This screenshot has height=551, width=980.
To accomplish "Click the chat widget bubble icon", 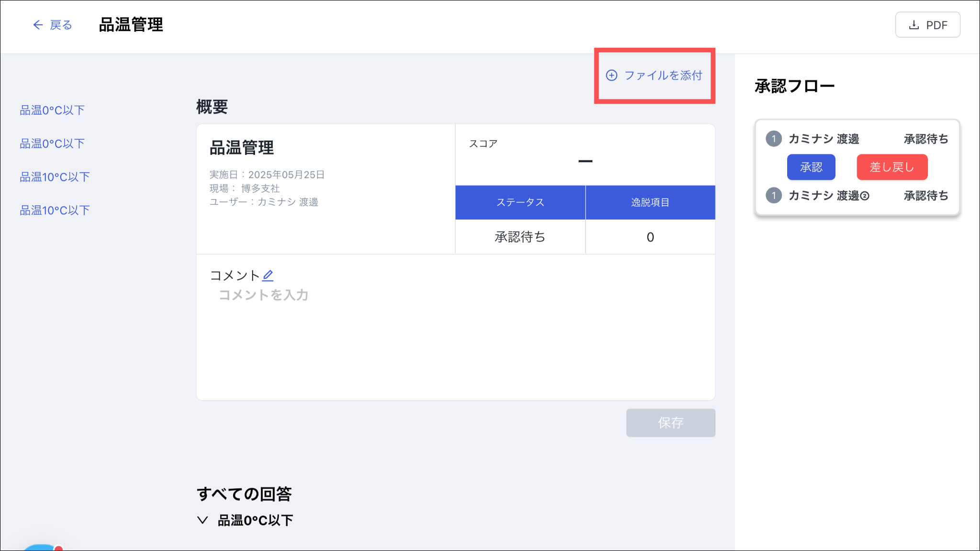I will click(x=41, y=548).
